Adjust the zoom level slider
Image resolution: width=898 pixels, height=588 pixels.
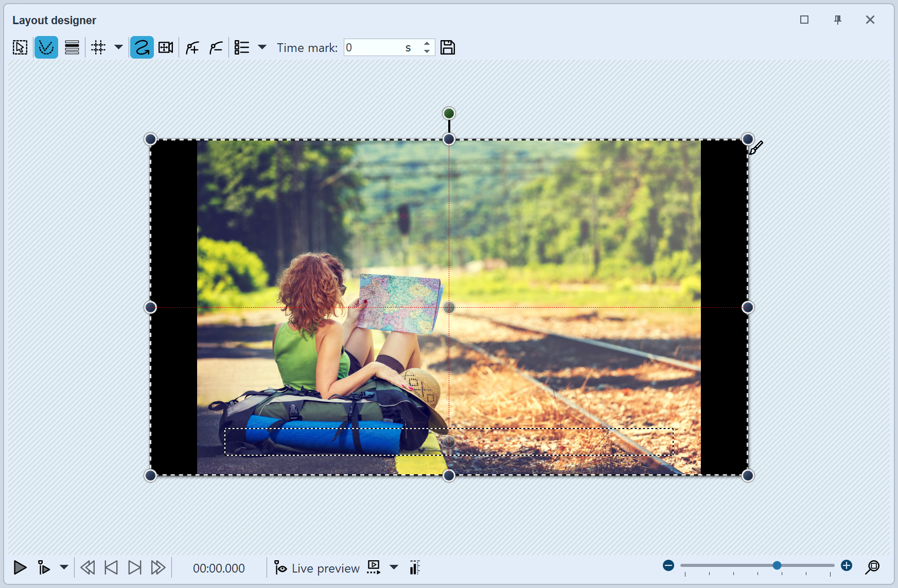776,565
